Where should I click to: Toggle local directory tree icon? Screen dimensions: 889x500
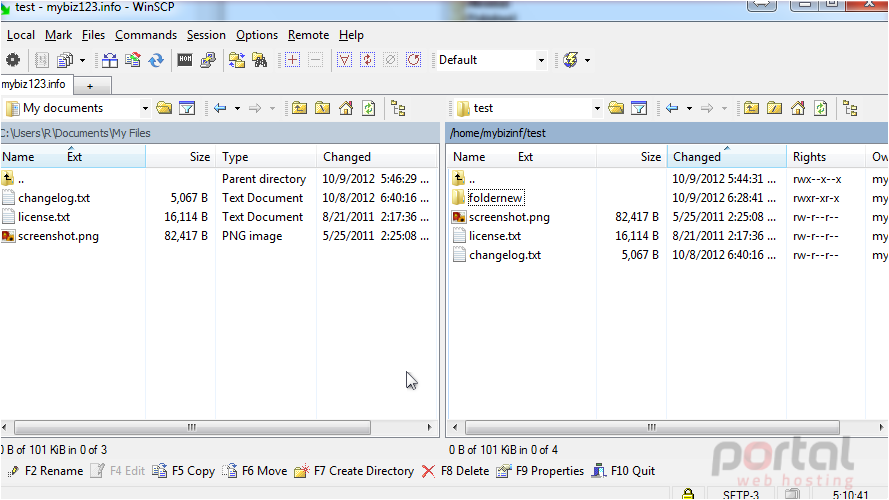tap(399, 108)
